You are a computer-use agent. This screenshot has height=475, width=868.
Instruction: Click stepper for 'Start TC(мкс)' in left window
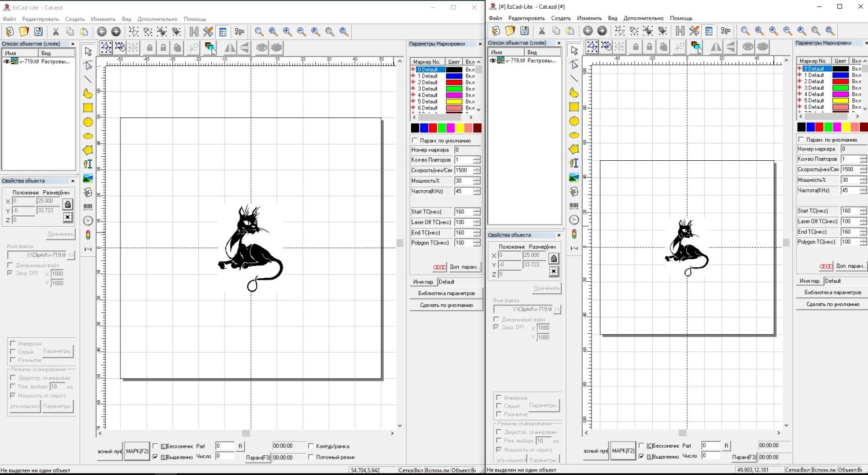[x=477, y=212]
